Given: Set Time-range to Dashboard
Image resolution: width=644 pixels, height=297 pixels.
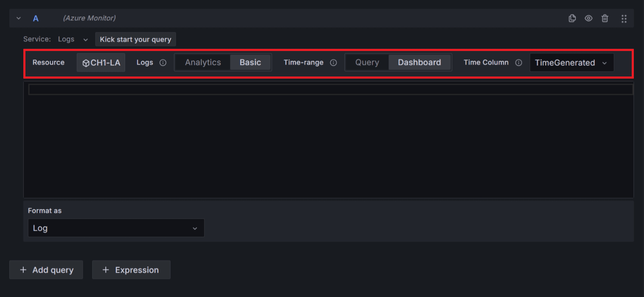Looking at the screenshot, I should (x=420, y=62).
